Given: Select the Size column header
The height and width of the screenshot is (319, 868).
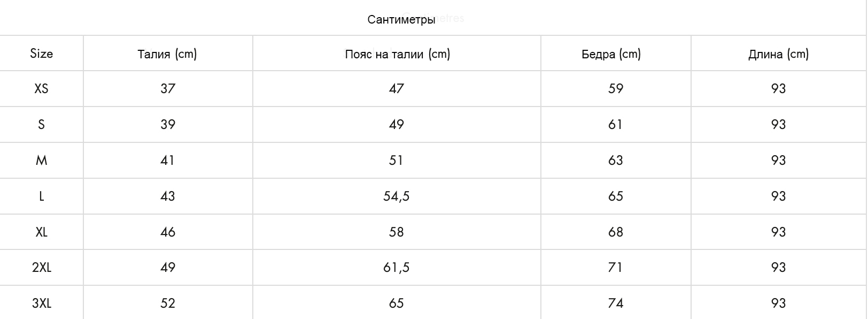Looking at the screenshot, I should pos(41,54).
